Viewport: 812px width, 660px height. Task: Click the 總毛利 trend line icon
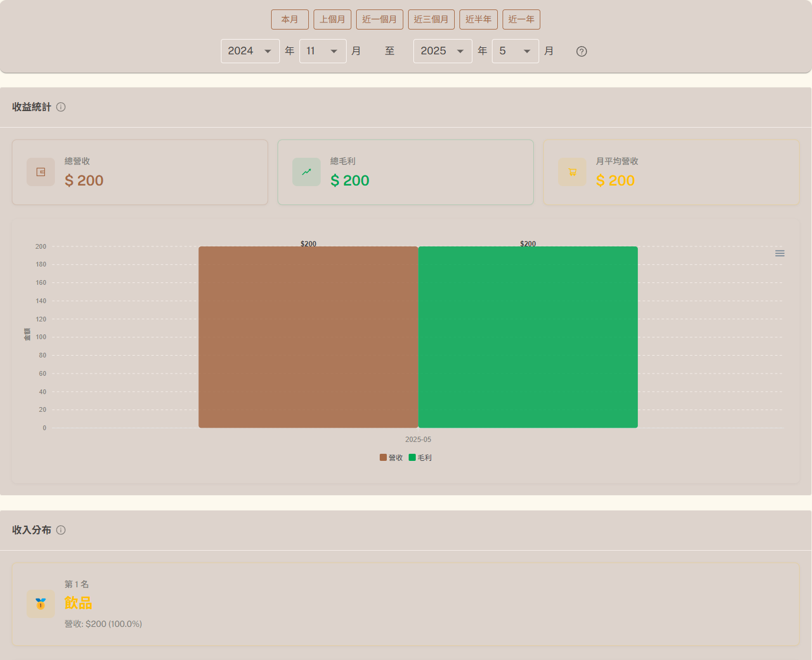[x=306, y=172]
